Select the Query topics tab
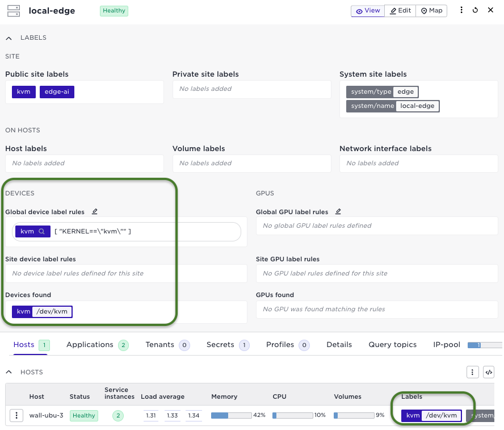The image size is (504, 430). (392, 345)
